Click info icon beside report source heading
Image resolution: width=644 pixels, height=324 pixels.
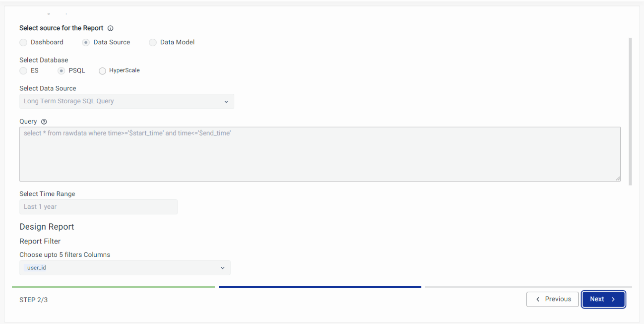pos(111,28)
